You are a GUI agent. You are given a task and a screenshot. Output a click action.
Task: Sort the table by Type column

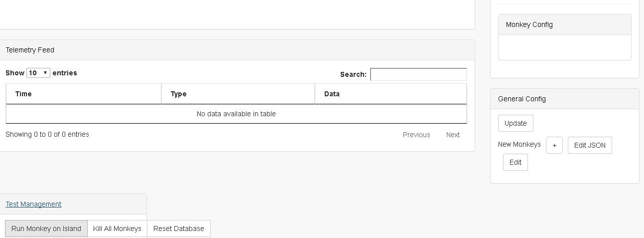(238, 94)
